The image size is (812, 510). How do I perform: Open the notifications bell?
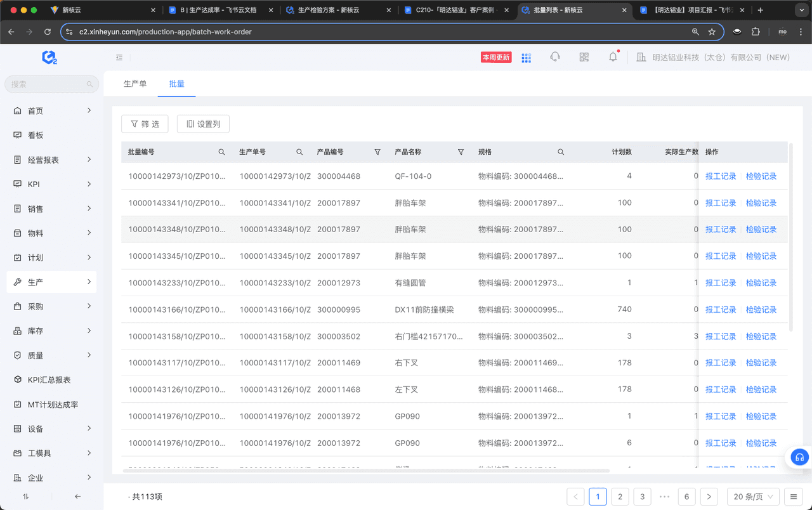(613, 57)
